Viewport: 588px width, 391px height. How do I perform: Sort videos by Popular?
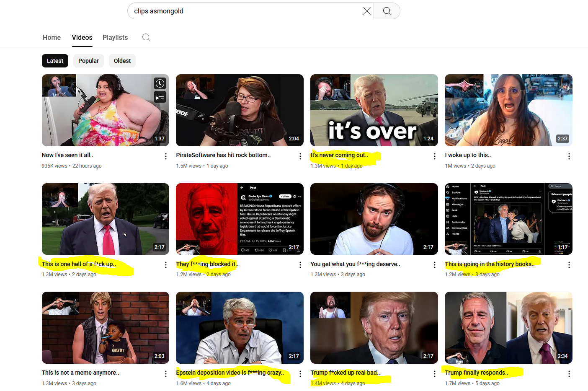(88, 61)
